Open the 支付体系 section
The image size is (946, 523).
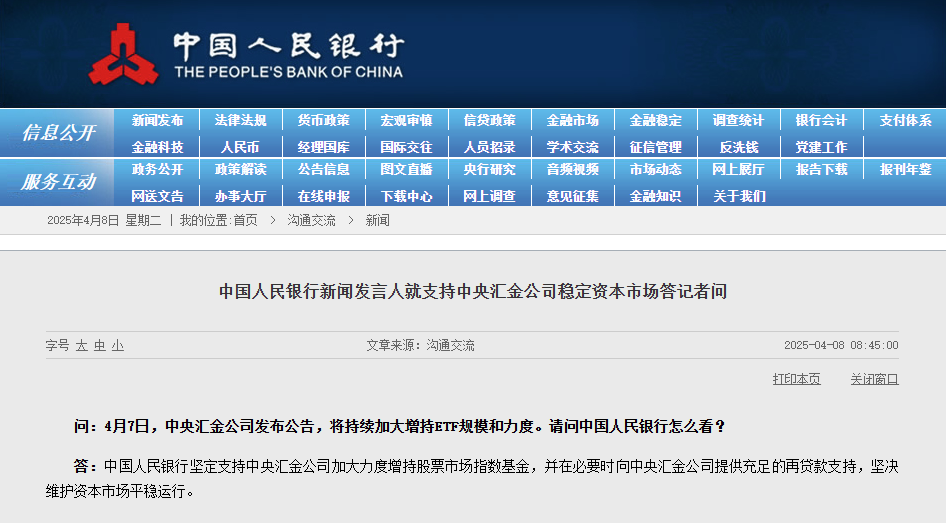tap(905, 120)
